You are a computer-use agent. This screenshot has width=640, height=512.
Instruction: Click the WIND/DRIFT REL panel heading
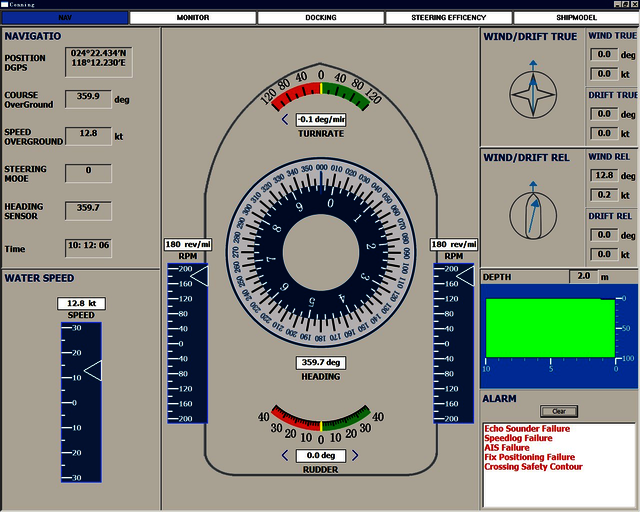point(526,158)
